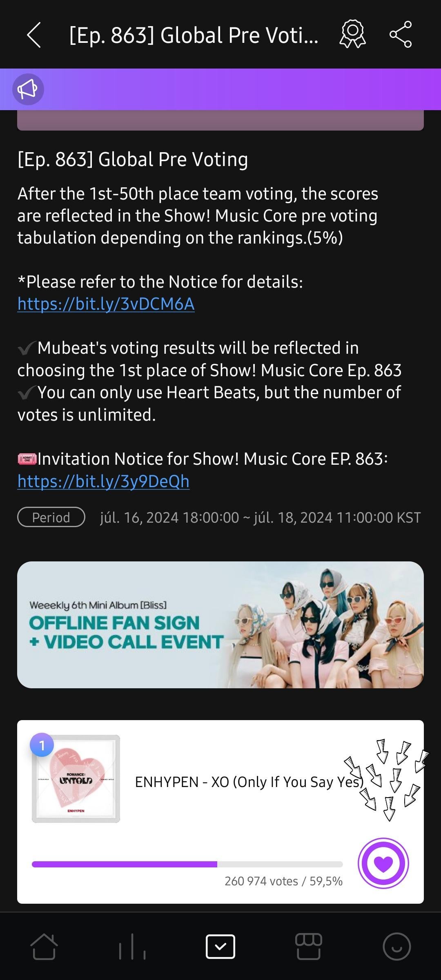This screenshot has height=980, width=441.
Task: Tap the rank 1 badge on the album
Action: click(42, 745)
